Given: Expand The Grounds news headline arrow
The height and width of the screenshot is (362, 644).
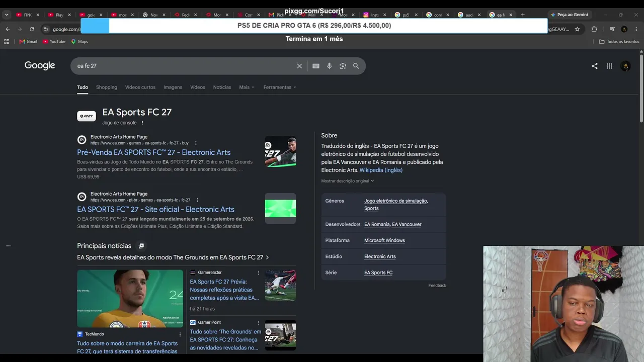Looking at the screenshot, I should point(267,257).
